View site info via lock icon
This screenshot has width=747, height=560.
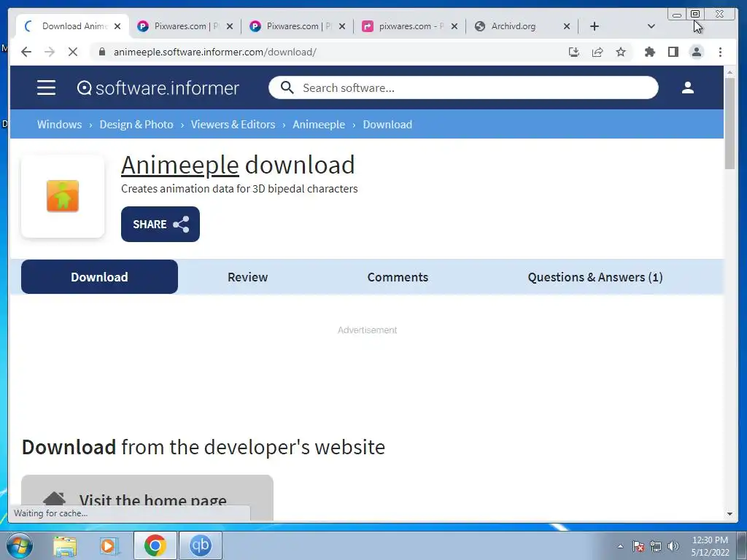pos(101,52)
